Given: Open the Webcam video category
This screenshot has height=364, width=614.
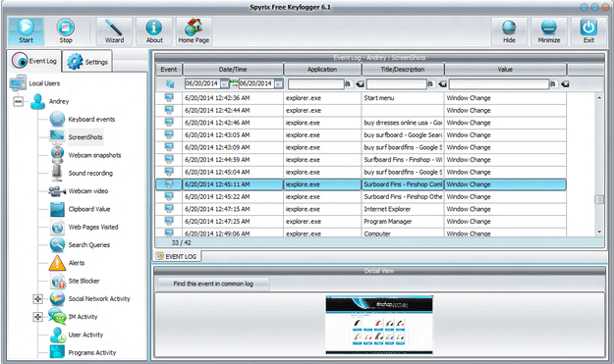Looking at the screenshot, I should coord(88,191).
